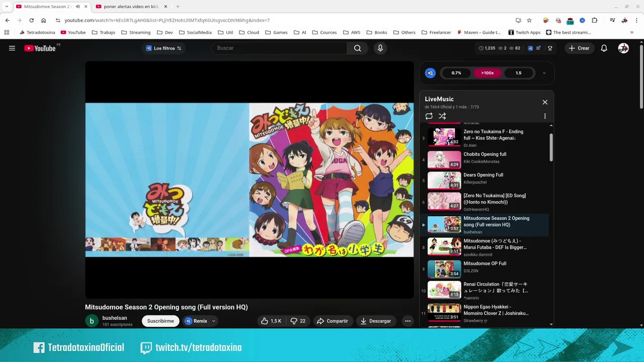Open the SocialMedia bookmarks folder
644x362 pixels.
click(195, 32)
